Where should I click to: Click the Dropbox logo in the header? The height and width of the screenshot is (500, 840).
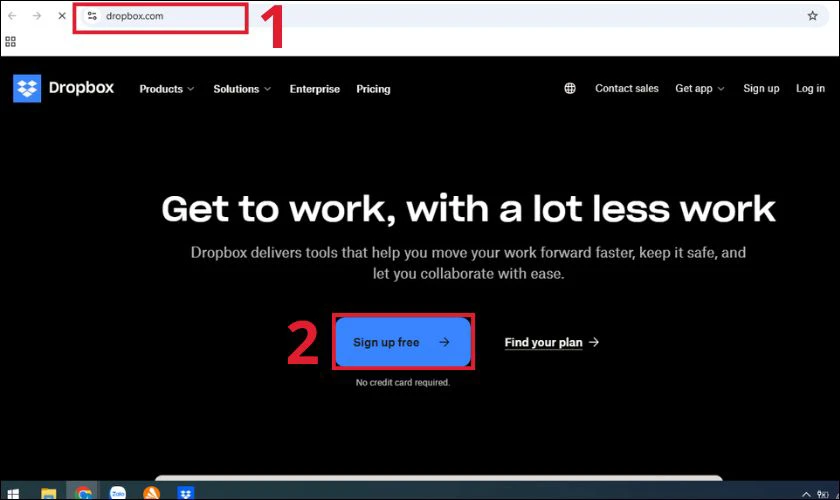(x=64, y=88)
